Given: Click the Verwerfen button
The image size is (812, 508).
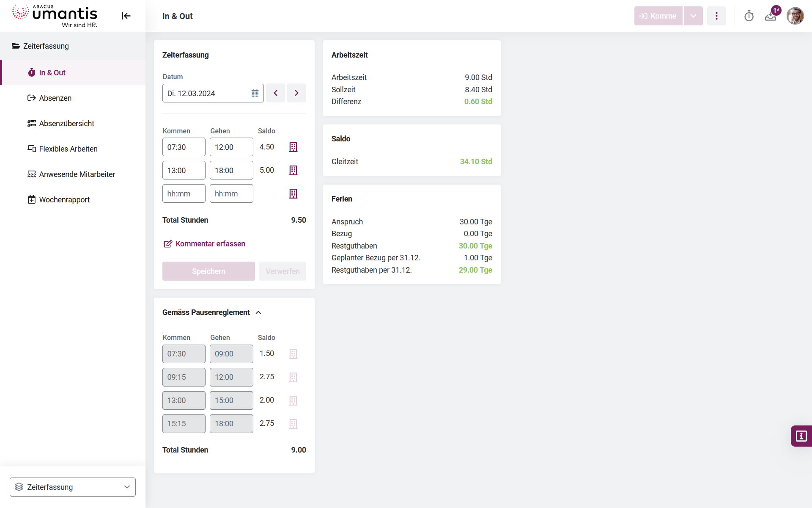Looking at the screenshot, I should tap(283, 271).
